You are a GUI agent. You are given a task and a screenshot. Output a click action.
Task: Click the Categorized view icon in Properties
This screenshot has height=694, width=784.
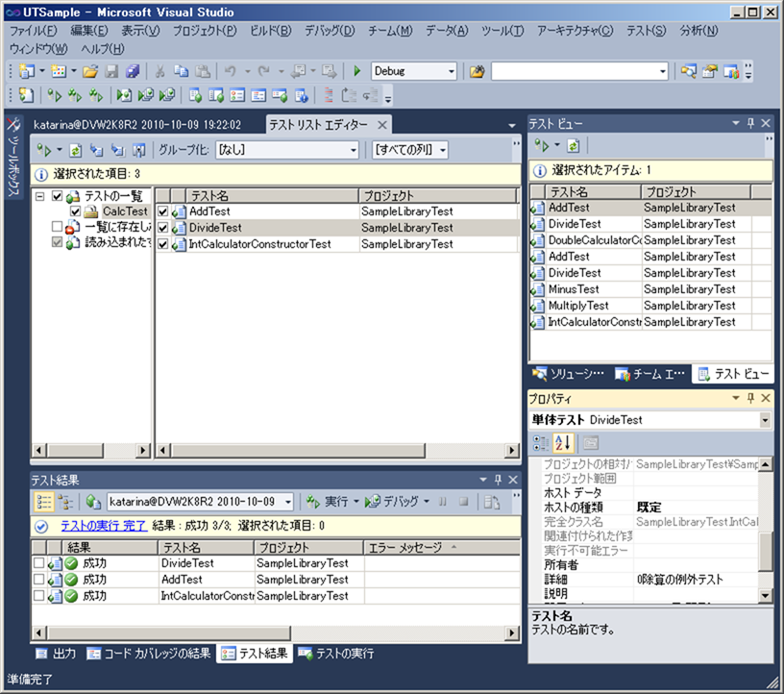point(541,443)
